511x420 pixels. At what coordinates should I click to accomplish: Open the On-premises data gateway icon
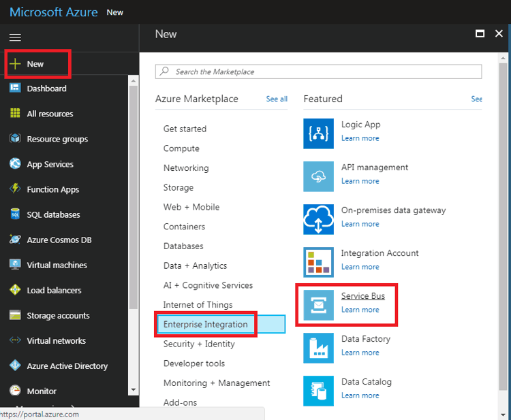(318, 219)
